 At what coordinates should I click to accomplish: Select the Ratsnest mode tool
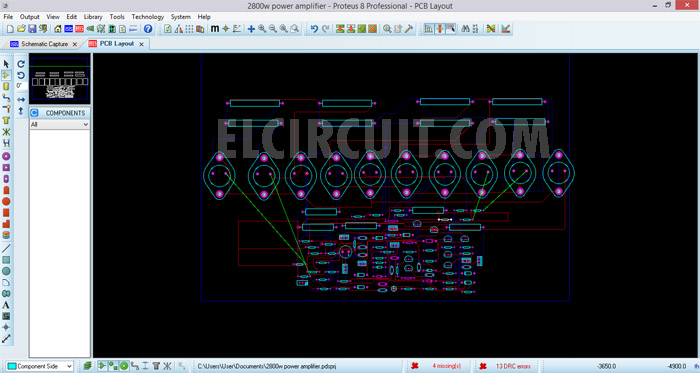[6, 132]
